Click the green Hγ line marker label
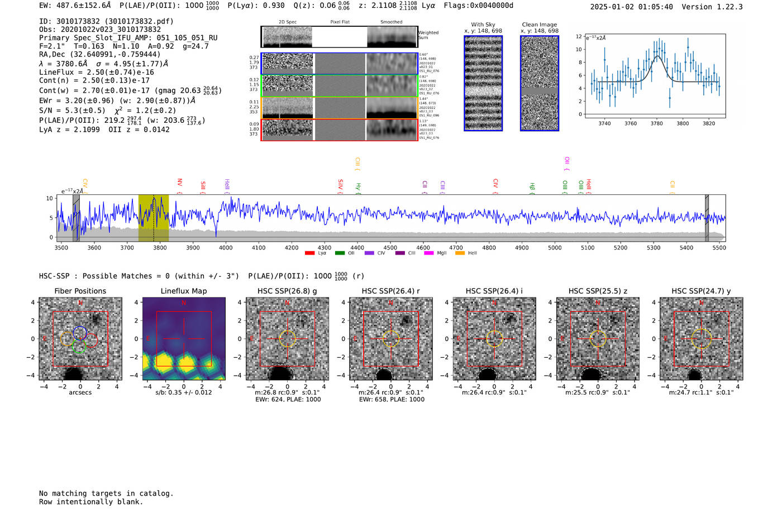 (358, 188)
